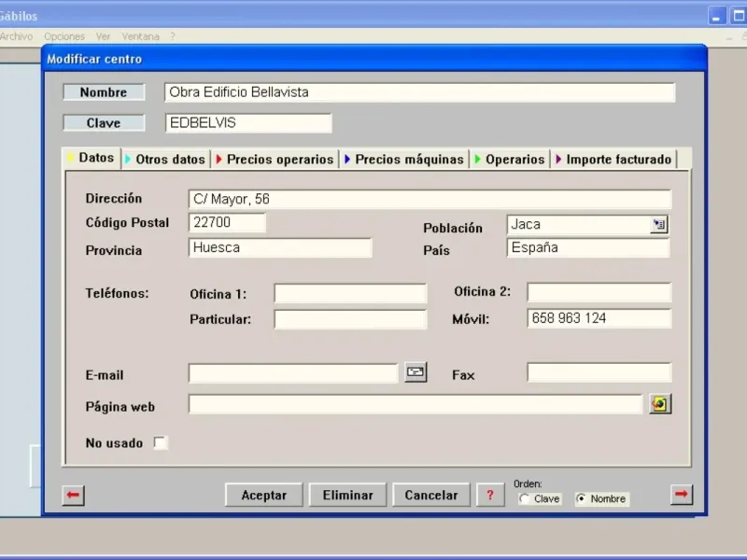Screen dimensions: 747x560
Task: Open the Población lookup list button
Action: coord(659,225)
